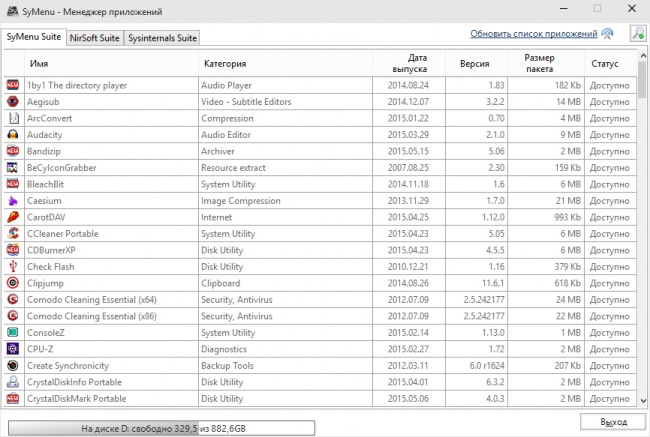The width and height of the screenshot is (650, 437).
Task: Click the disk D free space progress bar
Action: (161, 428)
